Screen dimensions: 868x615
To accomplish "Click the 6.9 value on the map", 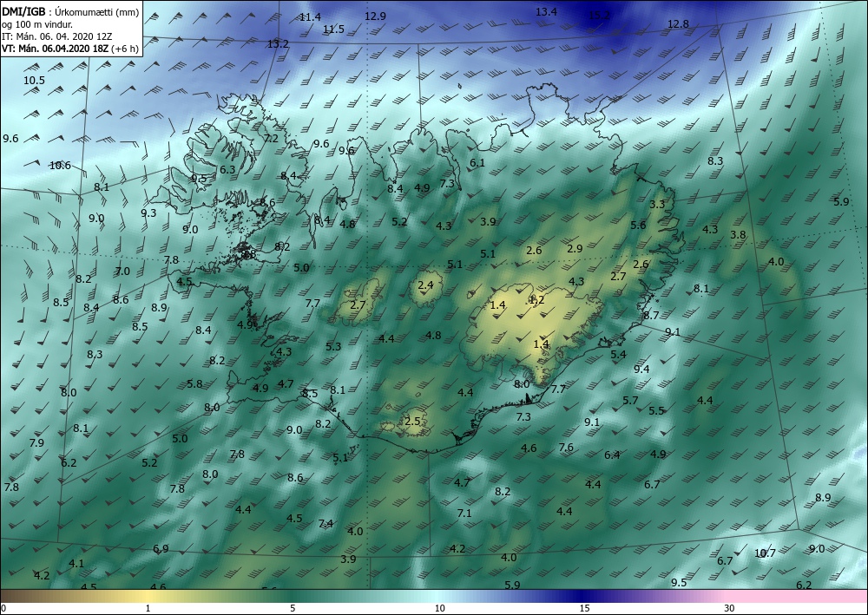I will [161, 548].
